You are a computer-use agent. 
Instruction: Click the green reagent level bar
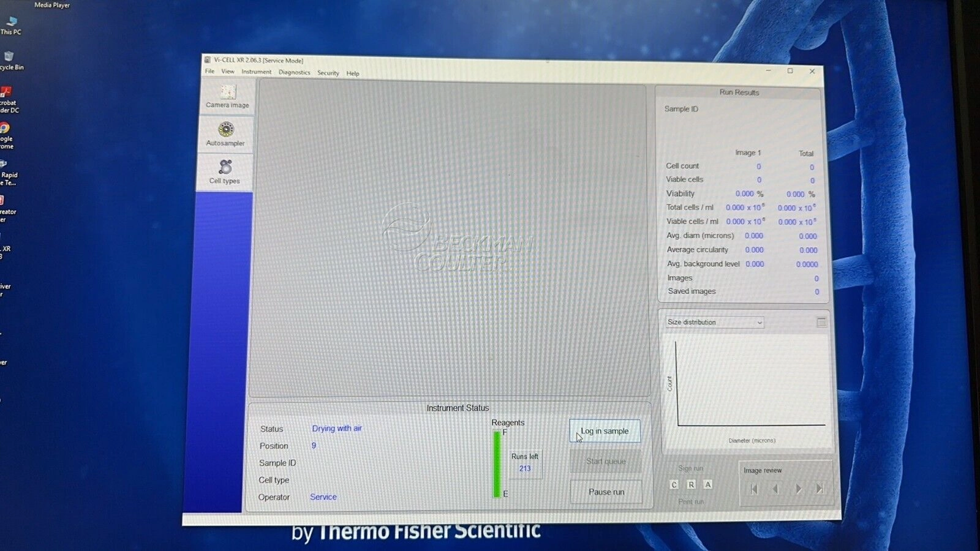[x=497, y=464]
